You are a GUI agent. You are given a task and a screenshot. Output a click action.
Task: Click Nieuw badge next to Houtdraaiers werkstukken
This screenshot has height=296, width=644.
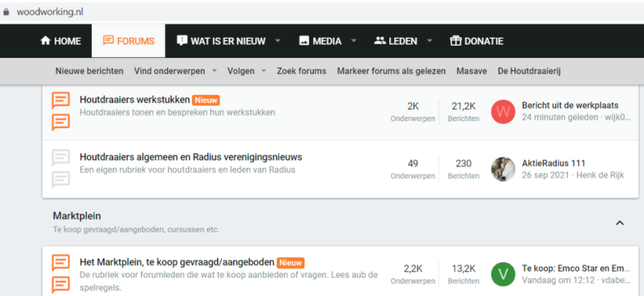(x=206, y=100)
